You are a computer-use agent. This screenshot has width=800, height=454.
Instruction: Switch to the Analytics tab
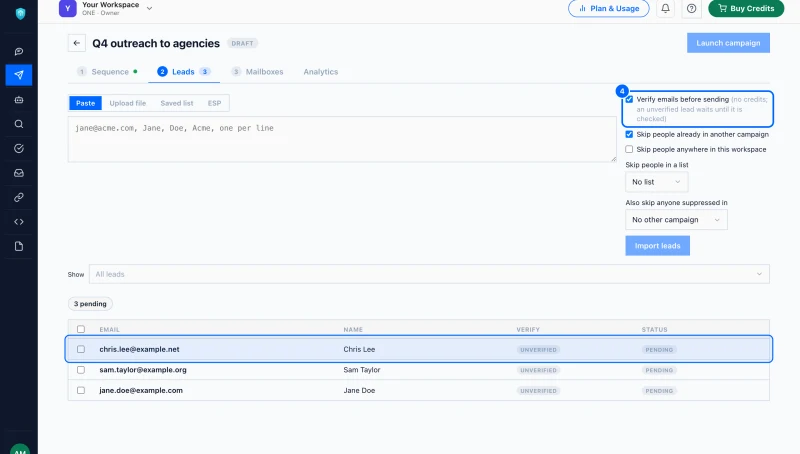321,72
